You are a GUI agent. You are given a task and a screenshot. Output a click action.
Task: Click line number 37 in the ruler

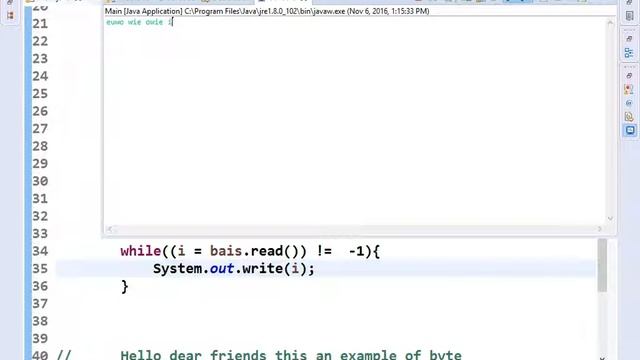pos(40,304)
